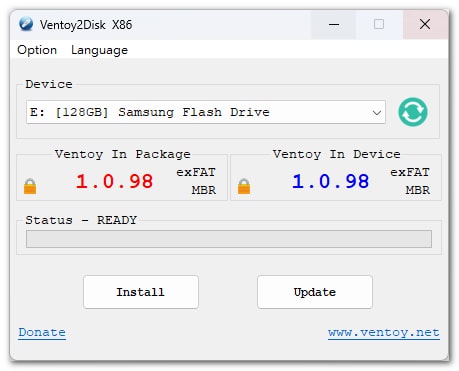Click the Ventoy2Disk X86 title text
The image size is (459, 371).
coord(86,25)
